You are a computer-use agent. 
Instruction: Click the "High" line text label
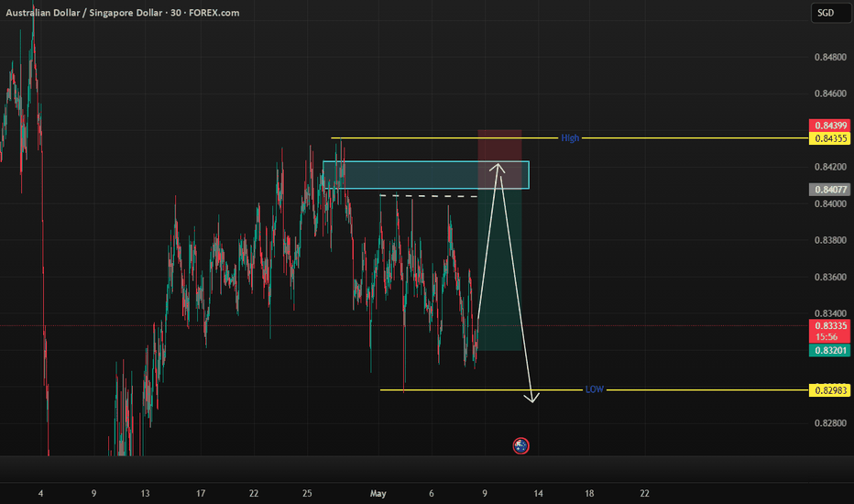click(x=570, y=137)
